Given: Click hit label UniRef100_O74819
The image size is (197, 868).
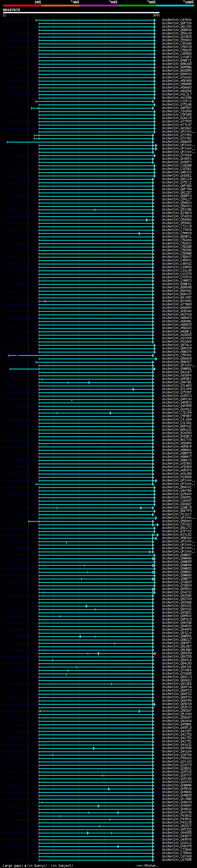Looking at the screenshot, I should tap(176, 216).
